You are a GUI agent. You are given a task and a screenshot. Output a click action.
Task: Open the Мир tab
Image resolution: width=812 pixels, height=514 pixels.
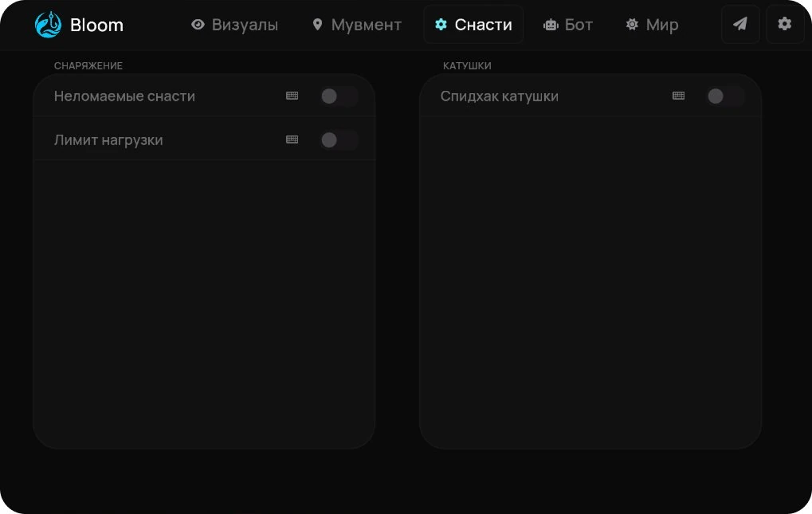click(x=652, y=25)
